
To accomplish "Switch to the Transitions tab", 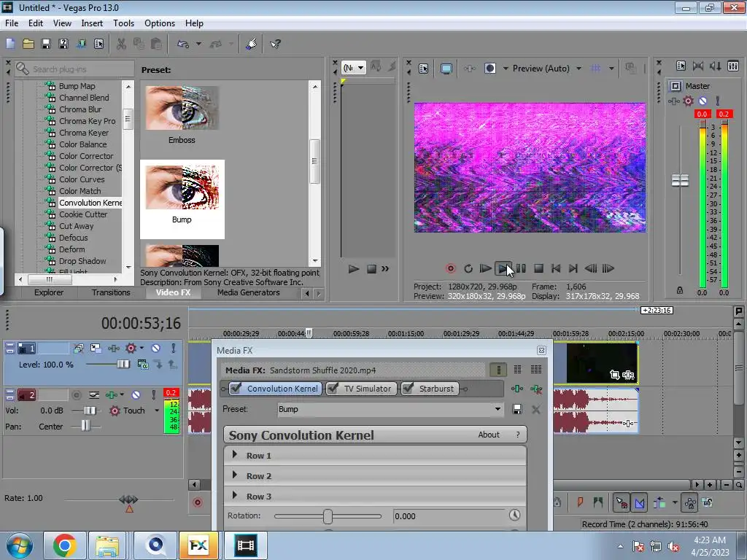I will [x=111, y=292].
